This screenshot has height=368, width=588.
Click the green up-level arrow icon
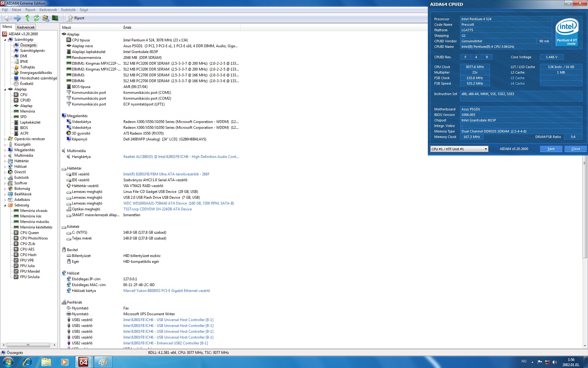pyautogui.click(x=27, y=18)
